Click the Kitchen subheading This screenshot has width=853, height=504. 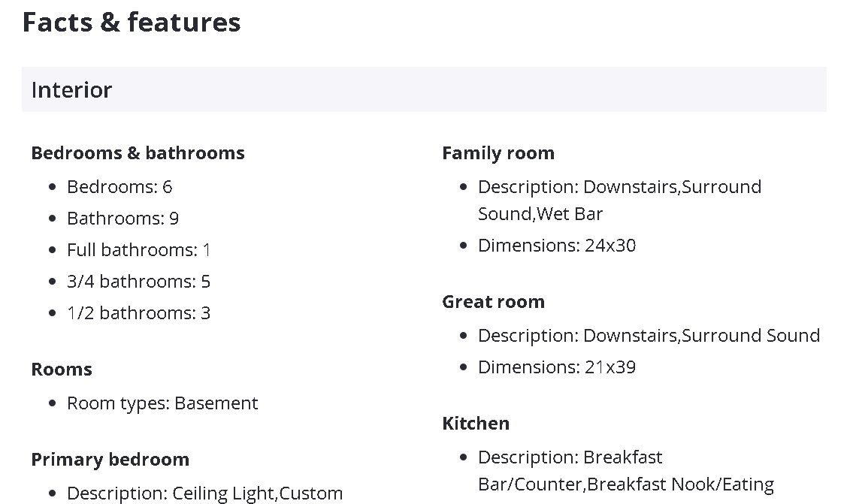(x=476, y=424)
